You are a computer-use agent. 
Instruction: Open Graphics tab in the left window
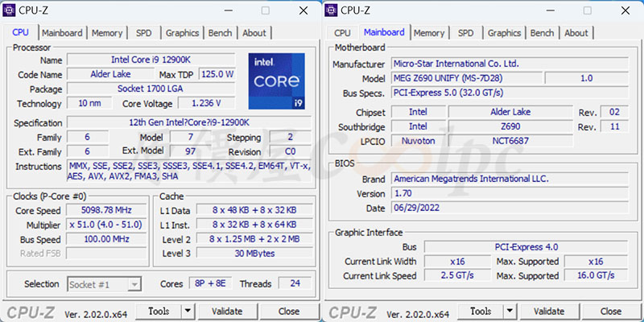coord(183,33)
